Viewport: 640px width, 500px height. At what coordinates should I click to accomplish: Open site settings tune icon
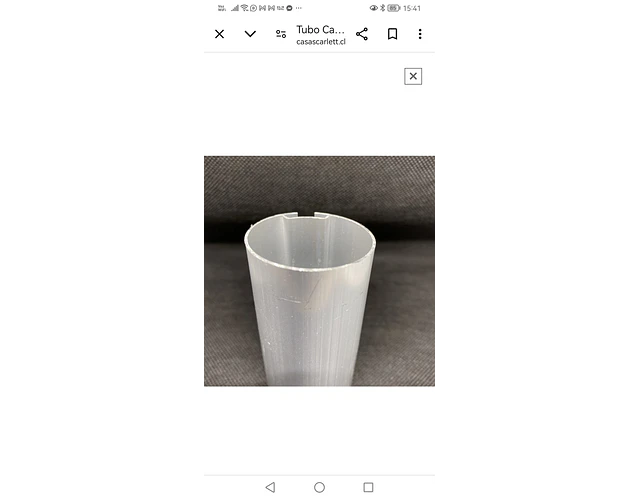click(281, 34)
